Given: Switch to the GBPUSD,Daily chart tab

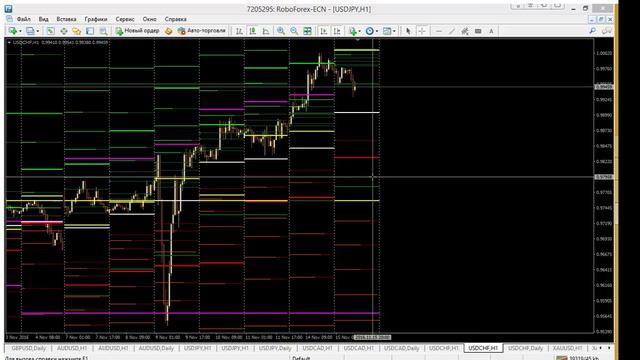Looking at the screenshot, I should tap(29, 348).
